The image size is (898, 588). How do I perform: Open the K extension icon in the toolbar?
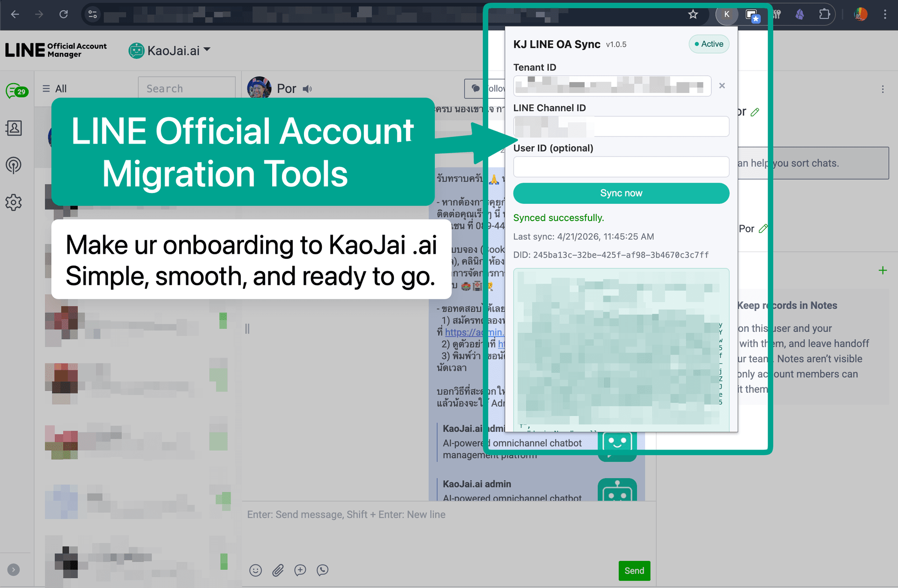(x=726, y=14)
